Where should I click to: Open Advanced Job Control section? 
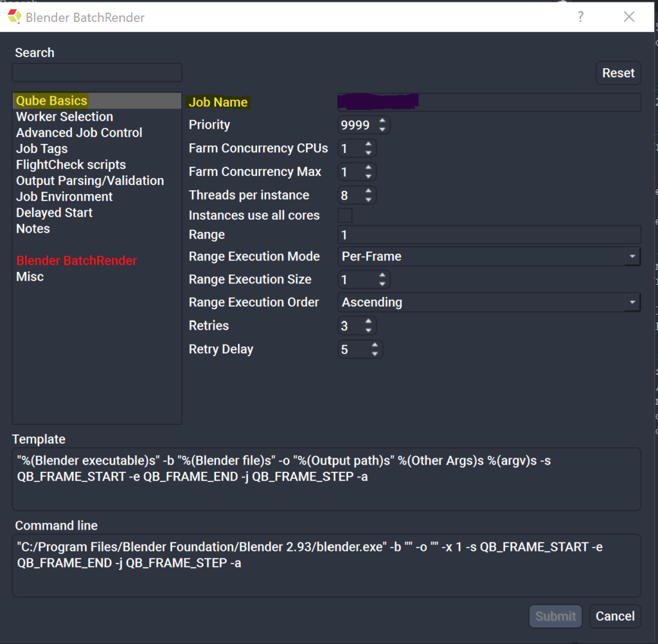pos(79,133)
